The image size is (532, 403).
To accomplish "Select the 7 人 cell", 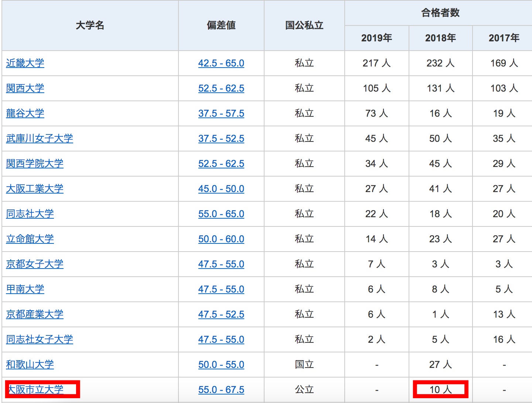I will 377,264.
